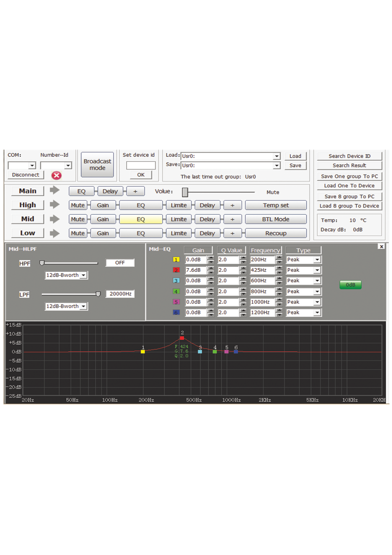Toggle Mute on the Mid channel

tap(78, 219)
